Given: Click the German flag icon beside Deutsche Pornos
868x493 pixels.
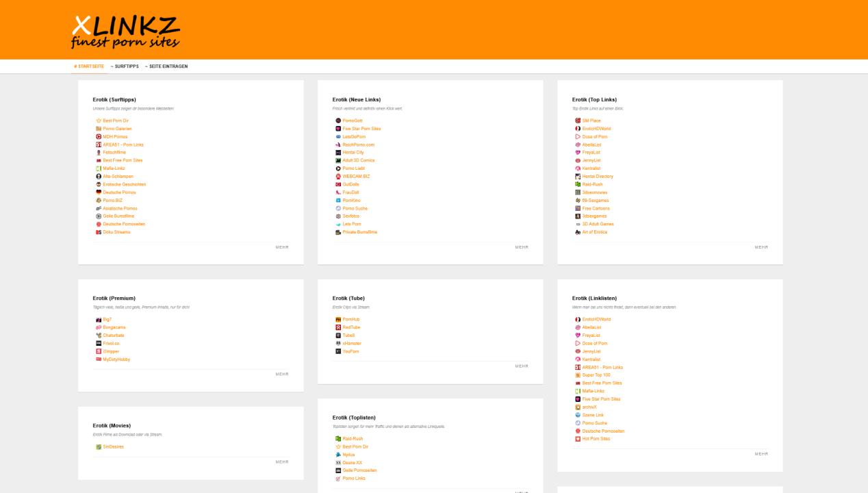Looking at the screenshot, I should click(x=99, y=192).
